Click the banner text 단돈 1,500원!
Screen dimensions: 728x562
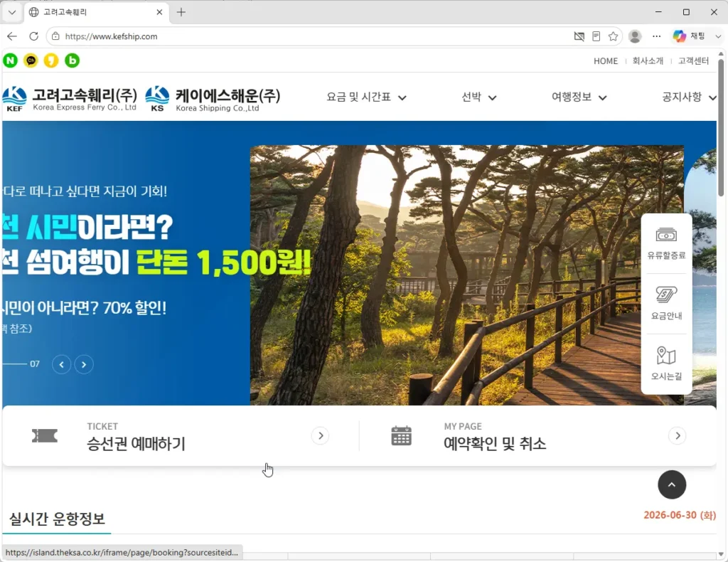click(x=224, y=263)
